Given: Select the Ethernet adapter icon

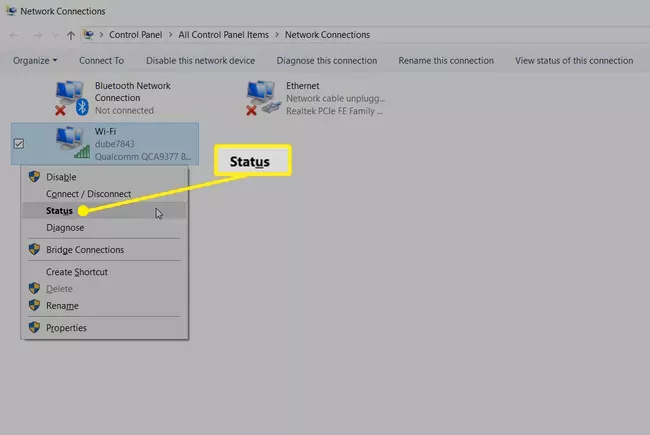Looking at the screenshot, I should click(263, 98).
